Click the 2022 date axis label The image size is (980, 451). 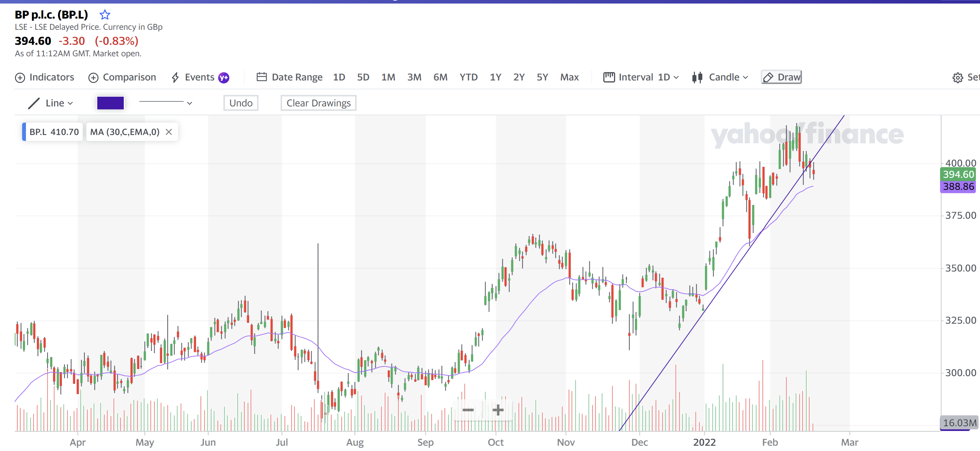(x=704, y=442)
